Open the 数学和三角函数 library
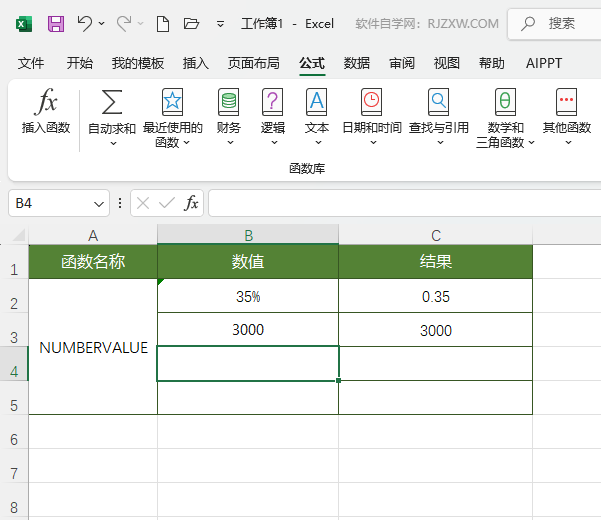The width and height of the screenshot is (601, 520). tap(505, 118)
